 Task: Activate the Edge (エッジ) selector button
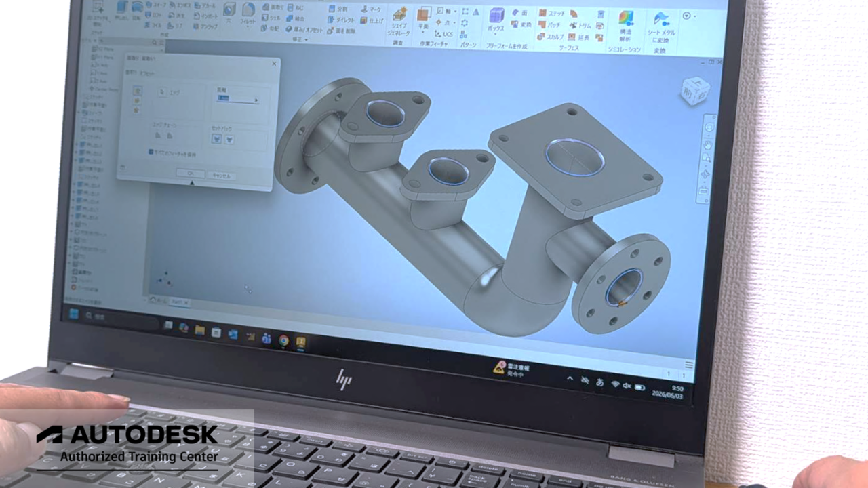[x=162, y=91]
